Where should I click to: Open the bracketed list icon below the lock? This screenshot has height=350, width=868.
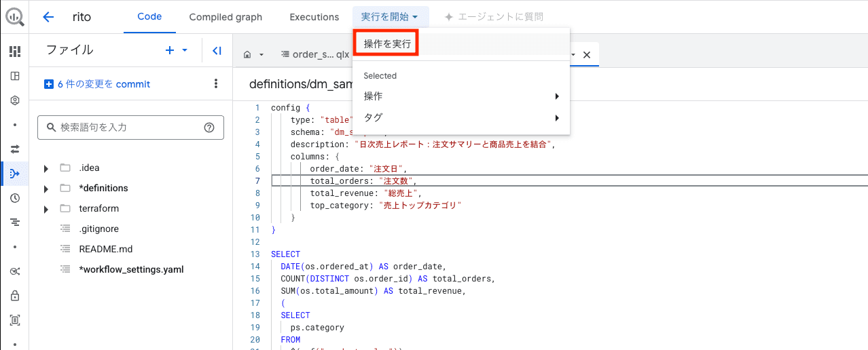tap(15, 319)
